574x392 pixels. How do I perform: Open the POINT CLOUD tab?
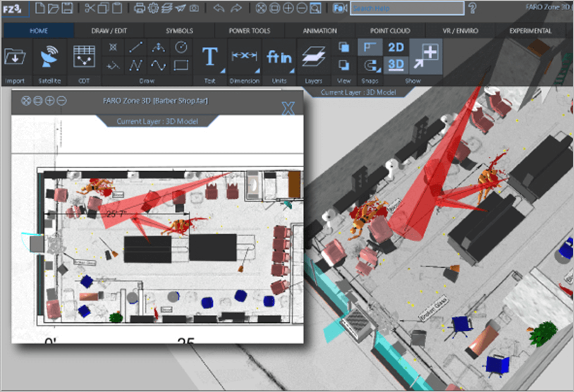click(x=390, y=31)
